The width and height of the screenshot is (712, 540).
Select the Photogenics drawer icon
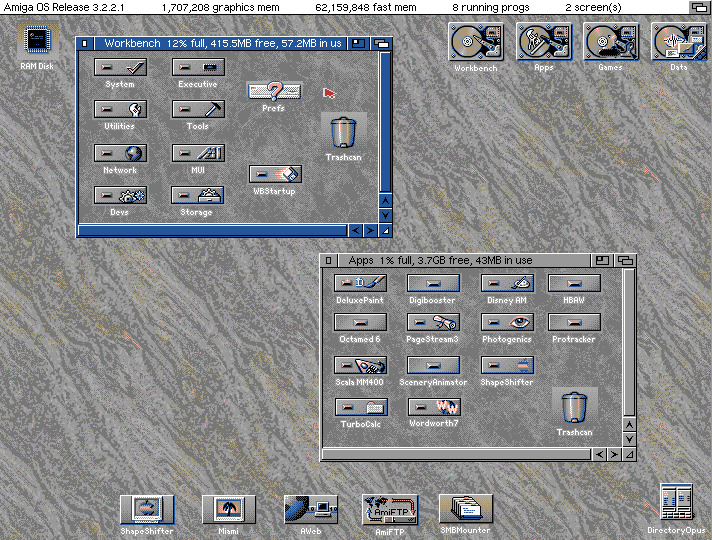[507, 322]
